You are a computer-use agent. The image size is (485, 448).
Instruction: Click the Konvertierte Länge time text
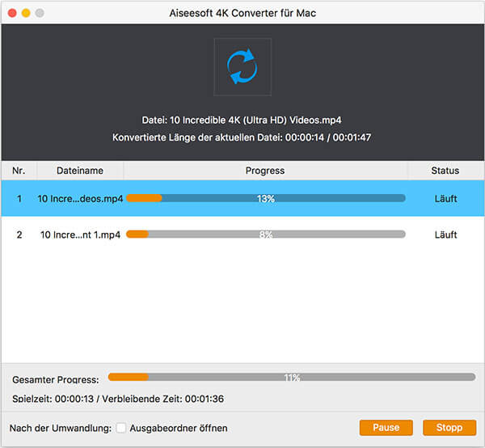(x=242, y=137)
